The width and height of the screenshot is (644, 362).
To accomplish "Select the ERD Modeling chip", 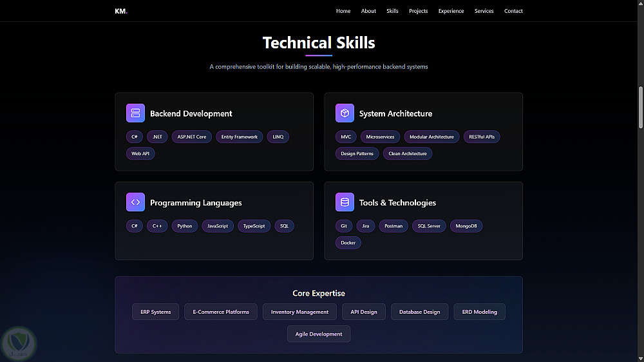I will tap(479, 312).
